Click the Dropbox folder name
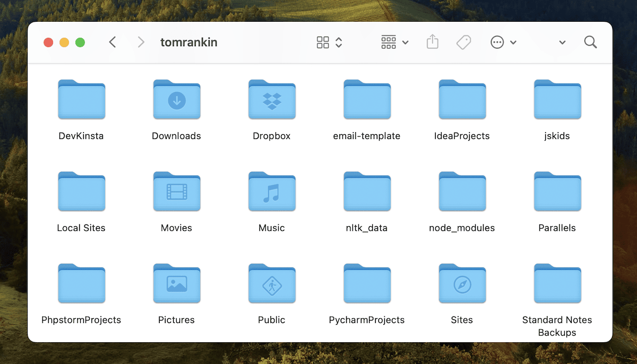 [272, 136]
